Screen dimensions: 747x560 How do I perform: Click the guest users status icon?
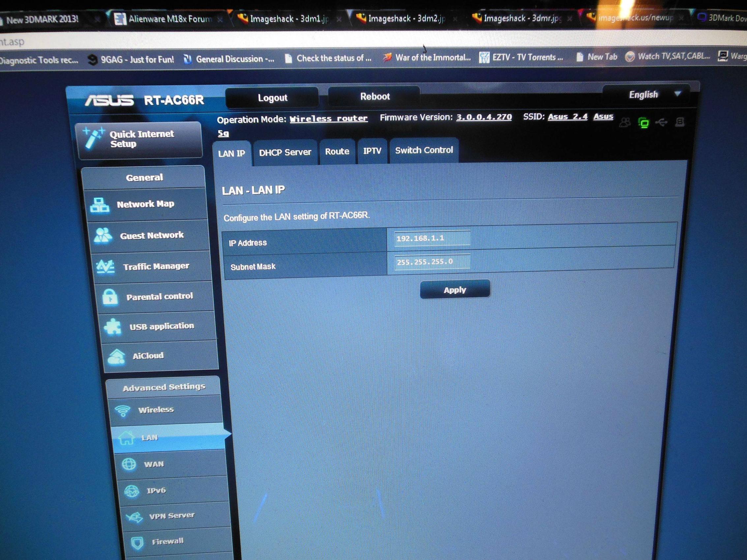click(x=625, y=123)
